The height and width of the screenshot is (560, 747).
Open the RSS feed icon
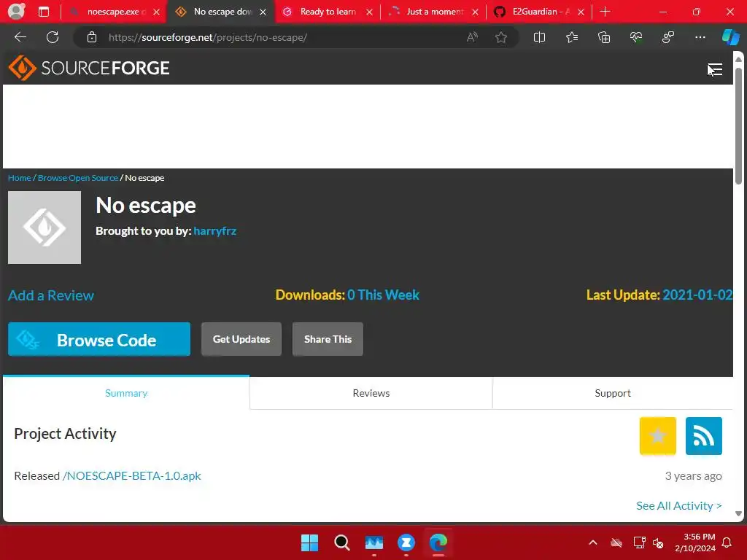[x=704, y=436]
